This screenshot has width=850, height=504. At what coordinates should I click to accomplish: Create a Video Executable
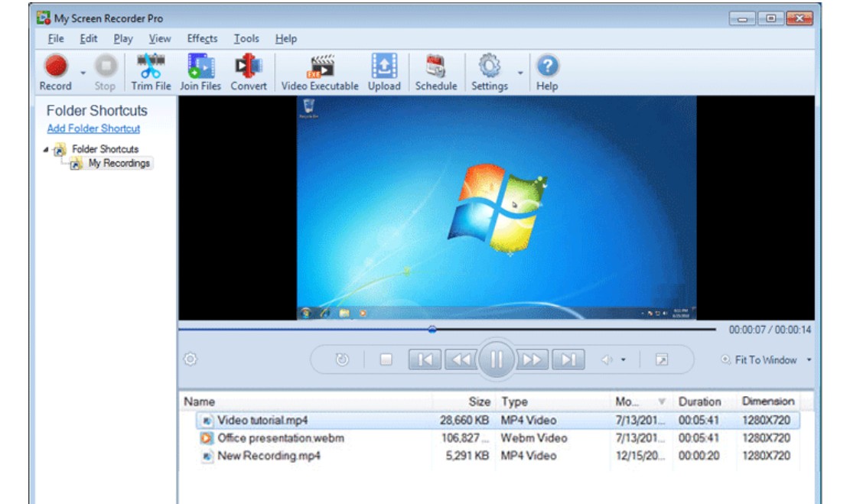[320, 73]
